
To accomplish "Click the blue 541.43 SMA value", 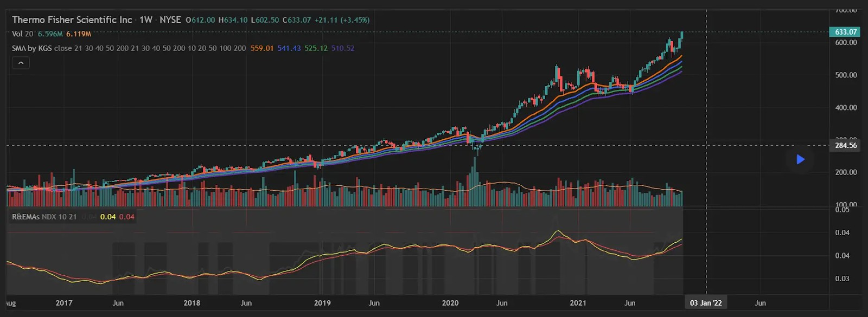I will [x=289, y=48].
